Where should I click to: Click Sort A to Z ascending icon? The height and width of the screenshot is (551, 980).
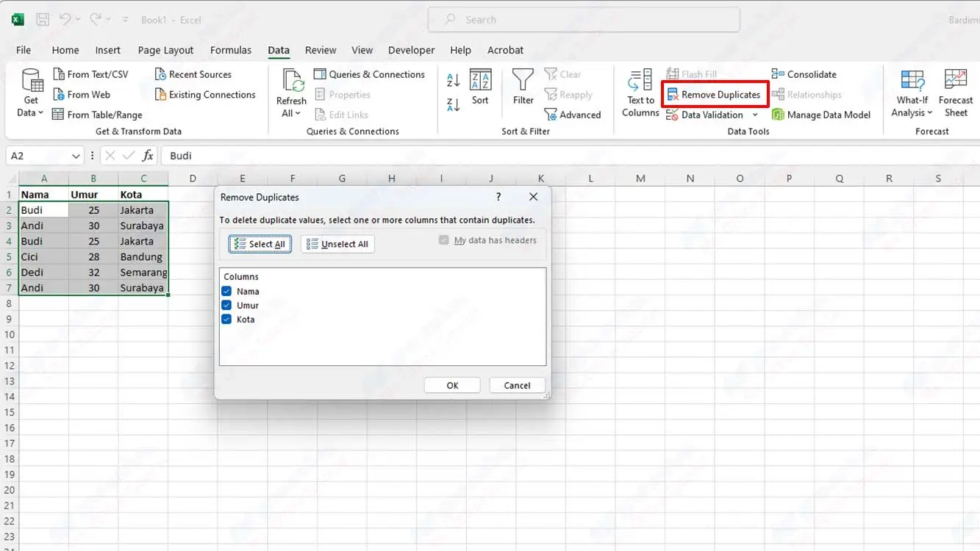(454, 80)
